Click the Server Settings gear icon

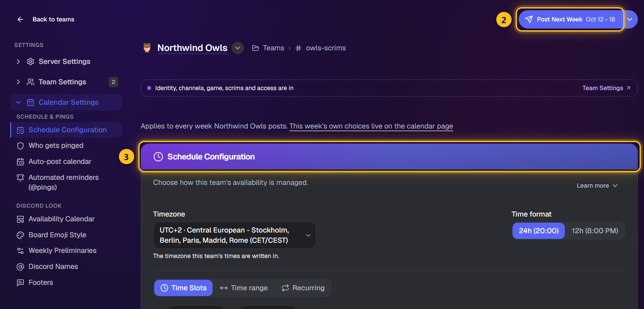(x=31, y=62)
